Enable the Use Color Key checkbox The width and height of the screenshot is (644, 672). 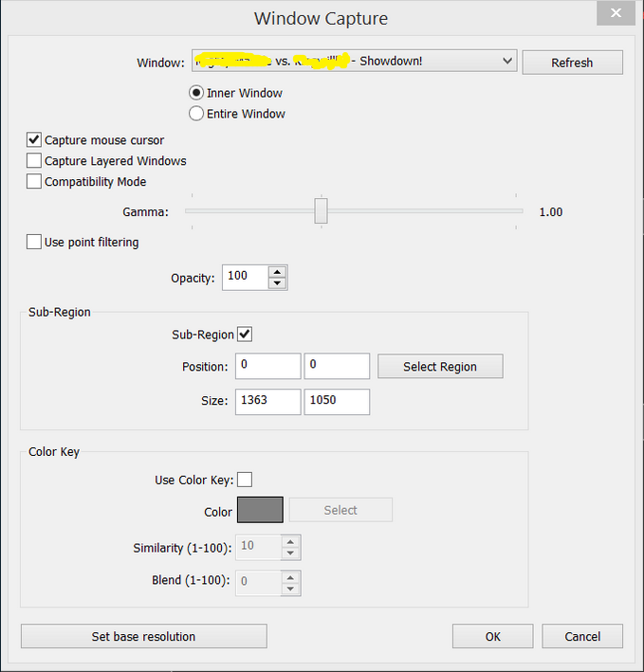tap(245, 480)
